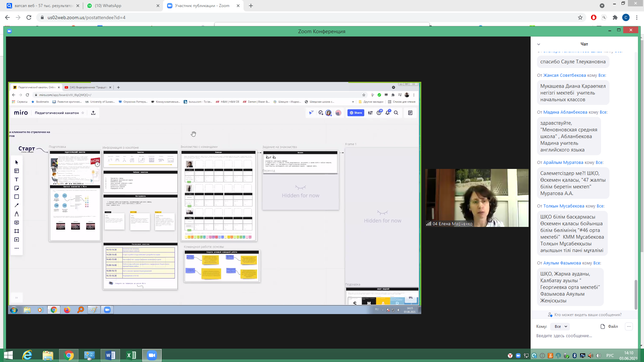Image resolution: width=644 pixels, height=362 pixels.
Task: Select the Miro shape rectangle tool
Action: coord(16,197)
